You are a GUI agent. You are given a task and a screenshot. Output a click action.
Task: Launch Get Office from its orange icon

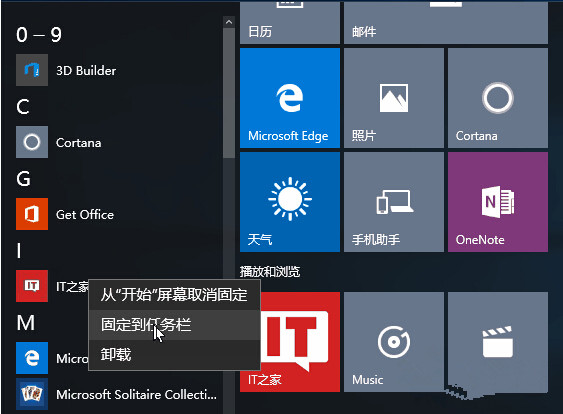(x=32, y=214)
